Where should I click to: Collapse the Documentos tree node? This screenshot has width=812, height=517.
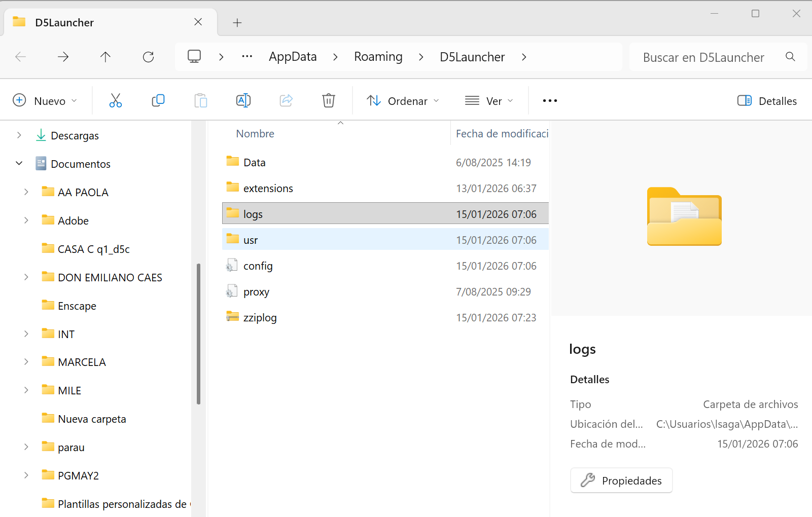[19, 164]
